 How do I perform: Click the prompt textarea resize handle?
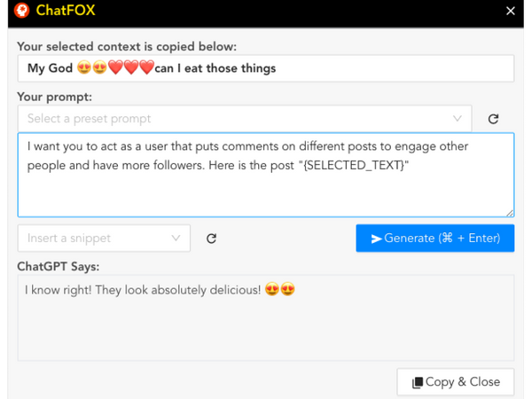click(510, 213)
